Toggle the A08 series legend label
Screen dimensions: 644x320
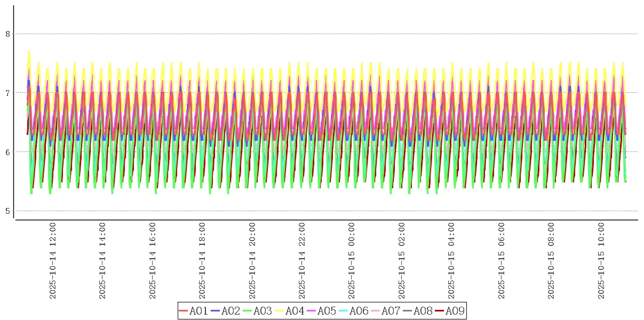coord(423,311)
